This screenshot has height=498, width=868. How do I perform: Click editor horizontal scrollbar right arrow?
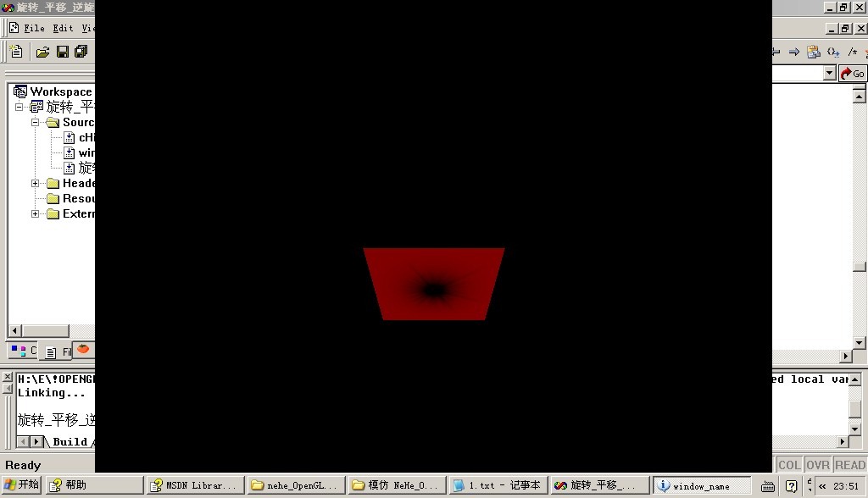[845, 357]
